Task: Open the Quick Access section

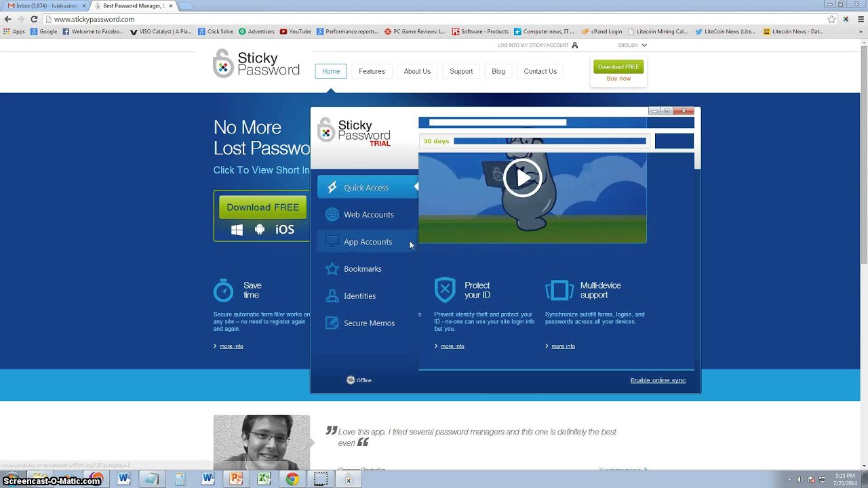Action: pos(368,188)
